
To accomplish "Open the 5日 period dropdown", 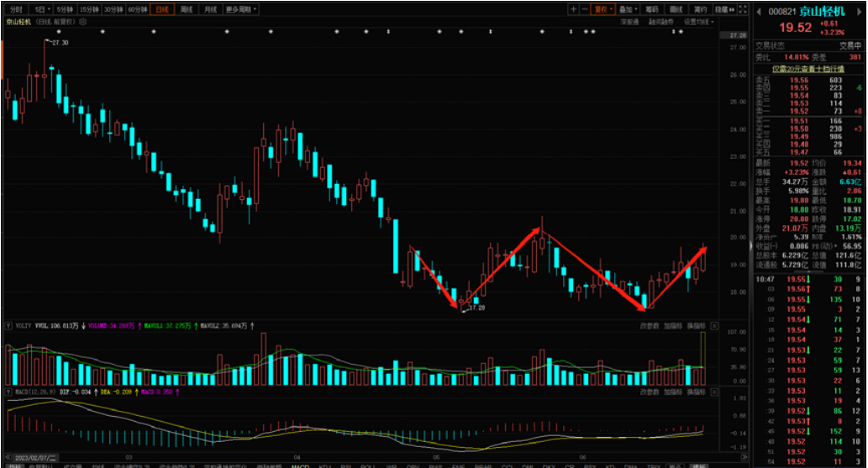I will (40, 9).
